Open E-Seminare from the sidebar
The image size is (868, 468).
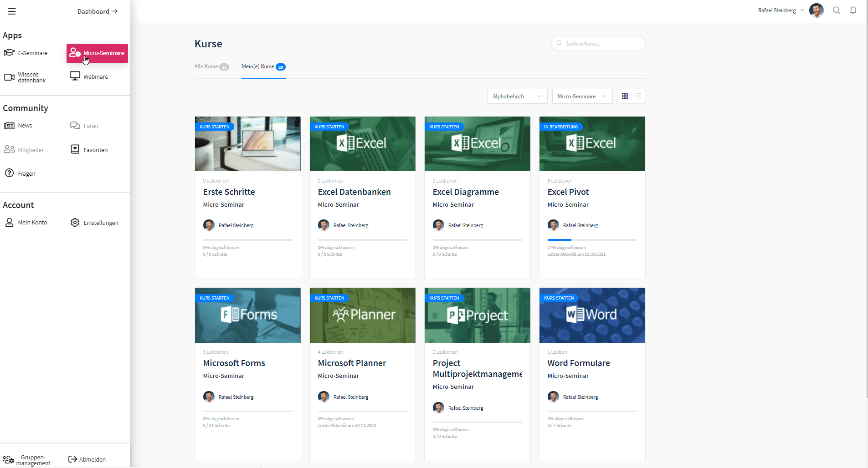click(26, 53)
